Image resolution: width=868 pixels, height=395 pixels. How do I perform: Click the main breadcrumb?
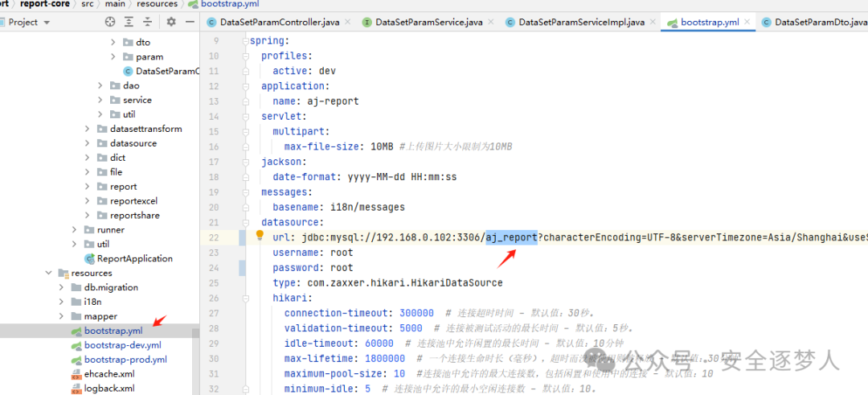[x=116, y=4]
